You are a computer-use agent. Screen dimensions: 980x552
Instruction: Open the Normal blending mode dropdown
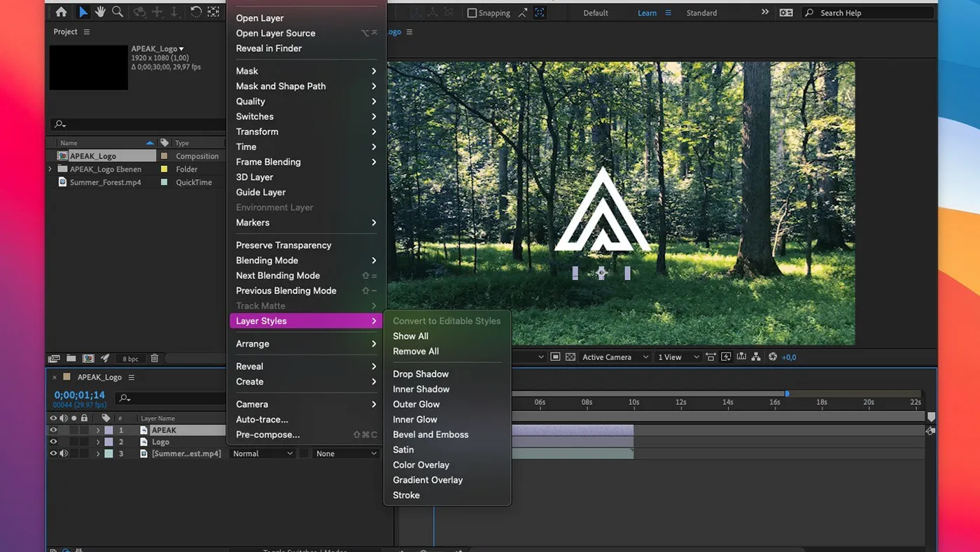point(262,453)
